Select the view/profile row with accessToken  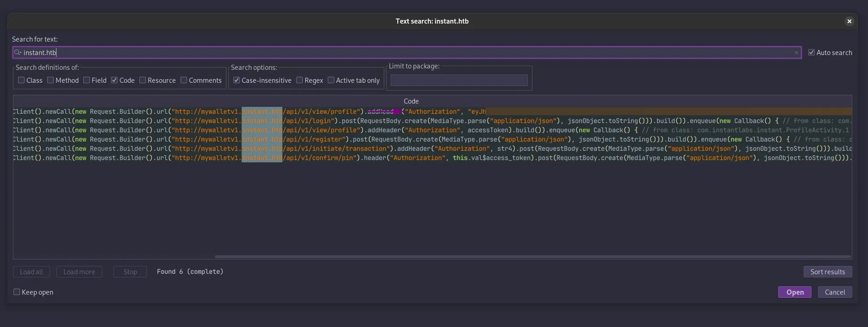(x=432, y=130)
